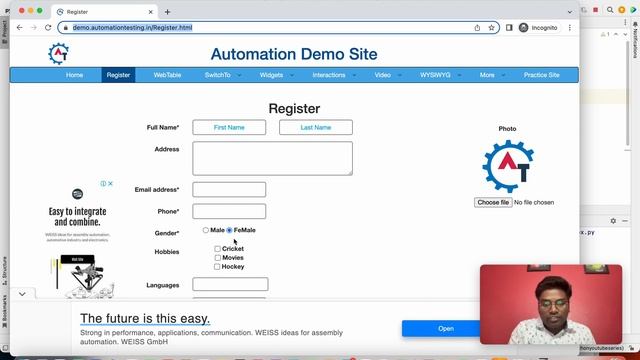Go to the Home nav item

74,75
